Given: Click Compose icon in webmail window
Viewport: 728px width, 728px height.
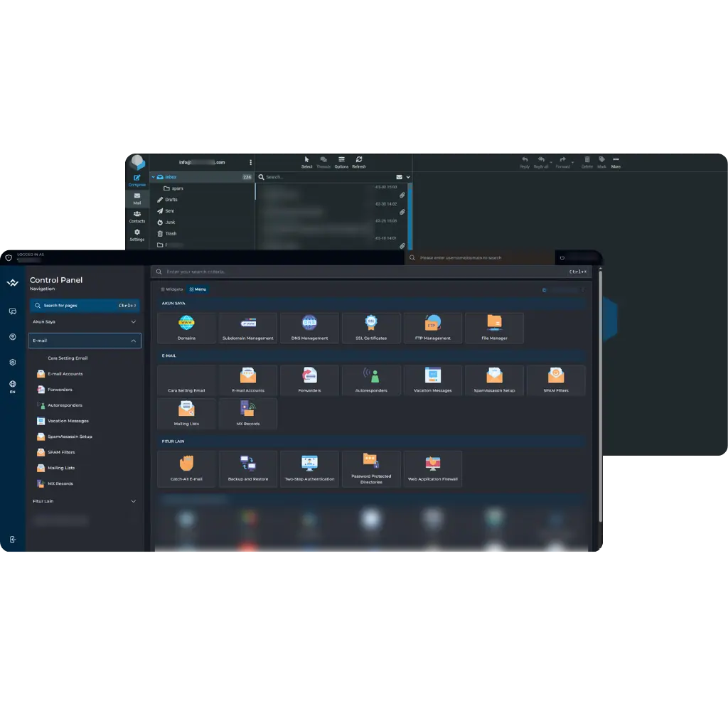Looking at the screenshot, I should 137,180.
